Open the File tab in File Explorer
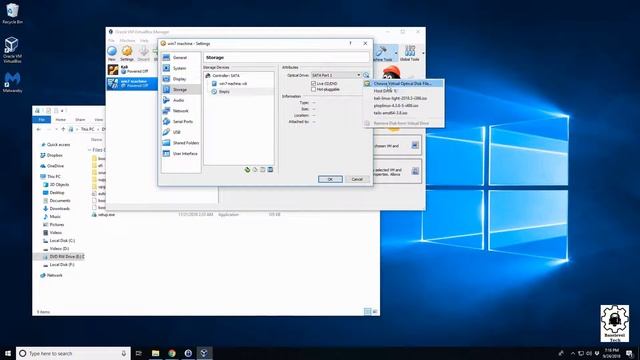Viewport: 640px width, 360px height. (42, 120)
